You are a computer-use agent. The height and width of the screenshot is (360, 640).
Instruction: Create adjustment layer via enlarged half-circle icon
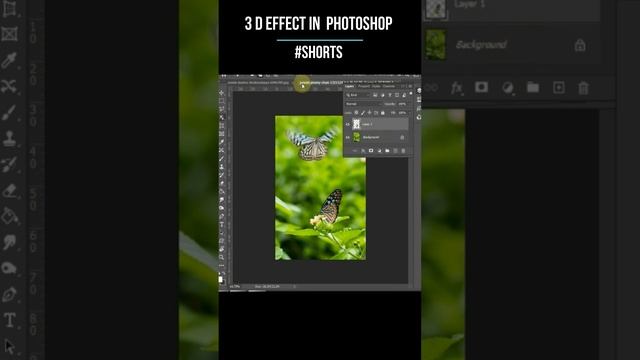508,87
